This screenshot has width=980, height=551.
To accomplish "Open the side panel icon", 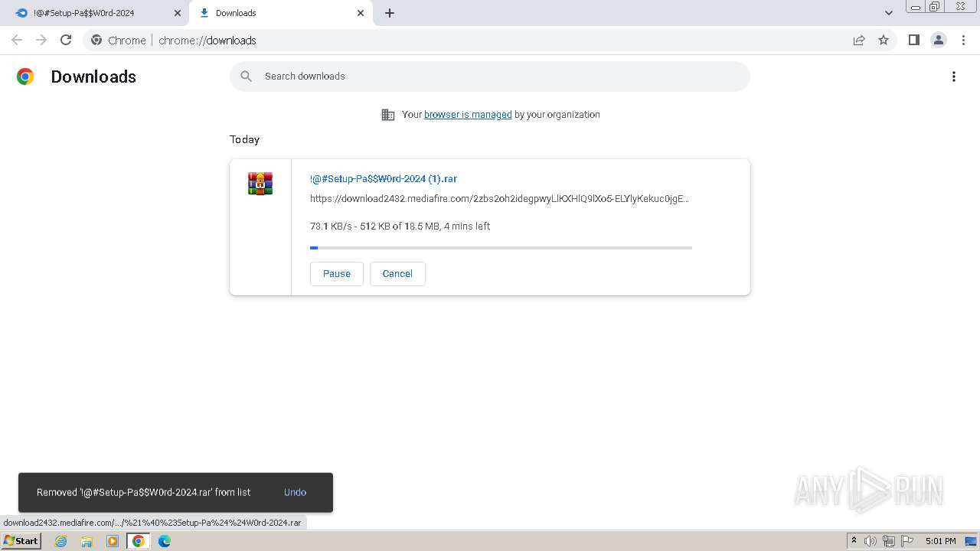I will (x=913, y=40).
